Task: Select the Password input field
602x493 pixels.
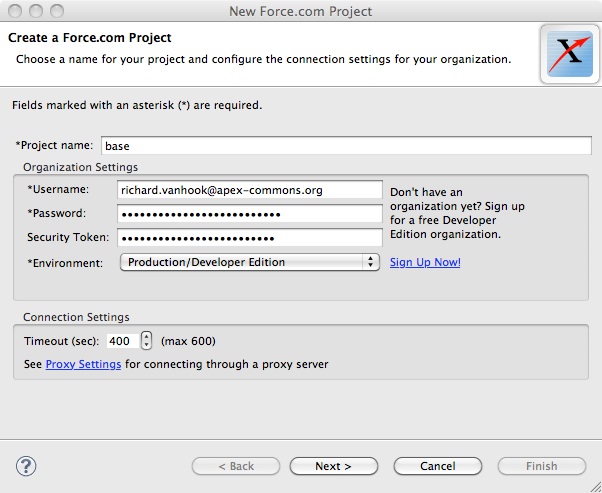Action: click(x=250, y=214)
